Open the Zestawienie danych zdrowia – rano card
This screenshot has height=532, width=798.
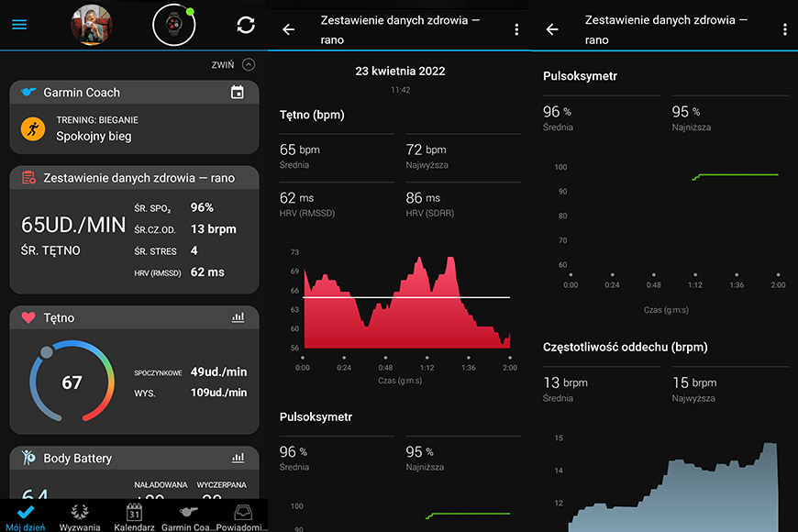134,229
